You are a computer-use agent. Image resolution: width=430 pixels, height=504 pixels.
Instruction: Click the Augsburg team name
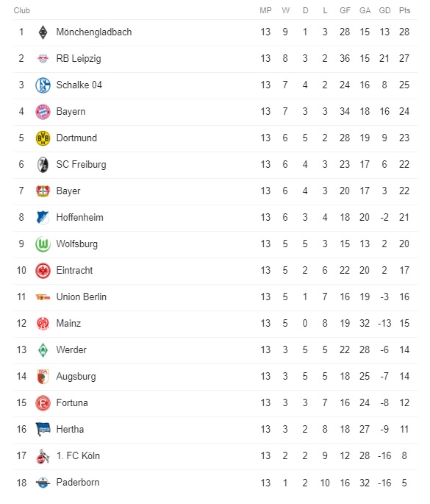coord(76,377)
